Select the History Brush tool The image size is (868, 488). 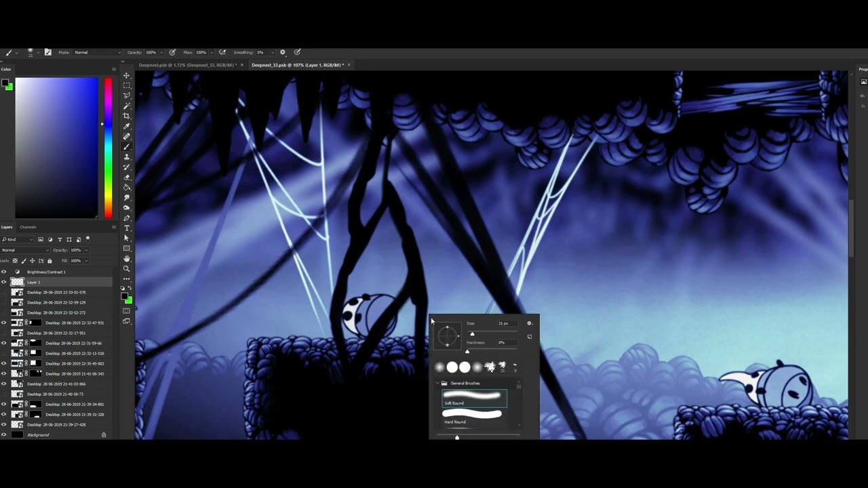127,167
